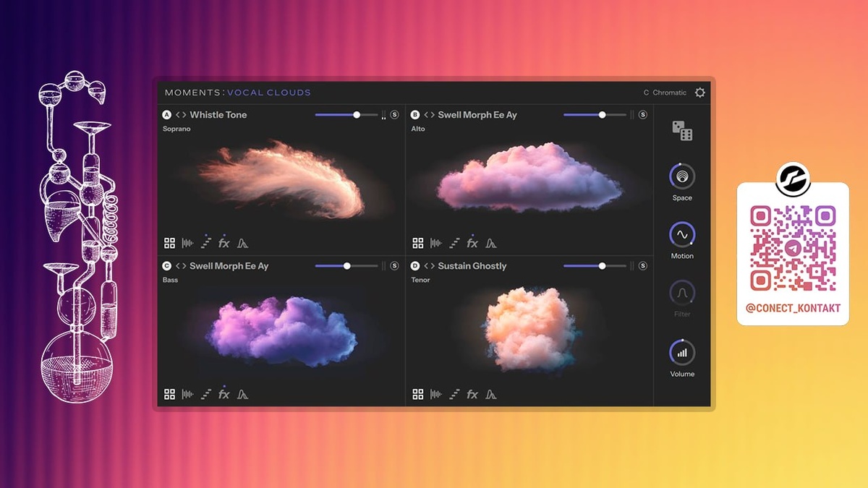Image resolution: width=868 pixels, height=488 pixels.
Task: Solo the Sustain Ghostly layer
Action: click(x=643, y=266)
